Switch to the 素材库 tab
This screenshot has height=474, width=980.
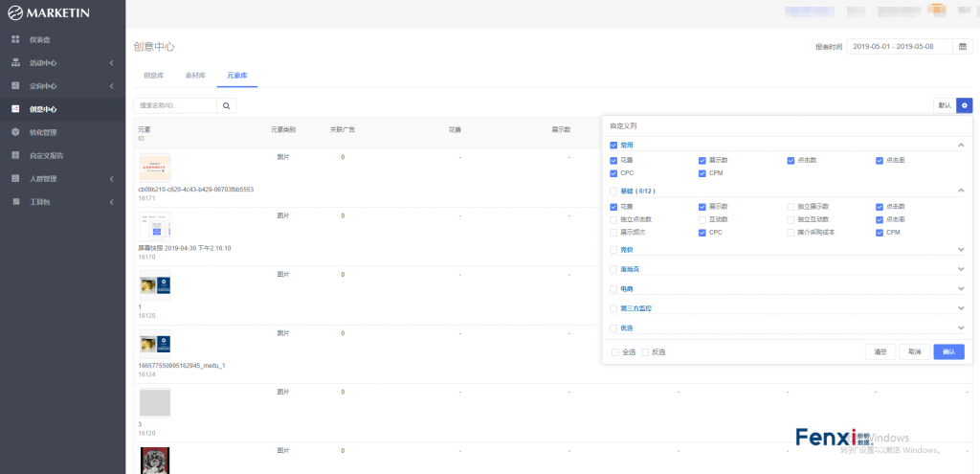coord(195,74)
